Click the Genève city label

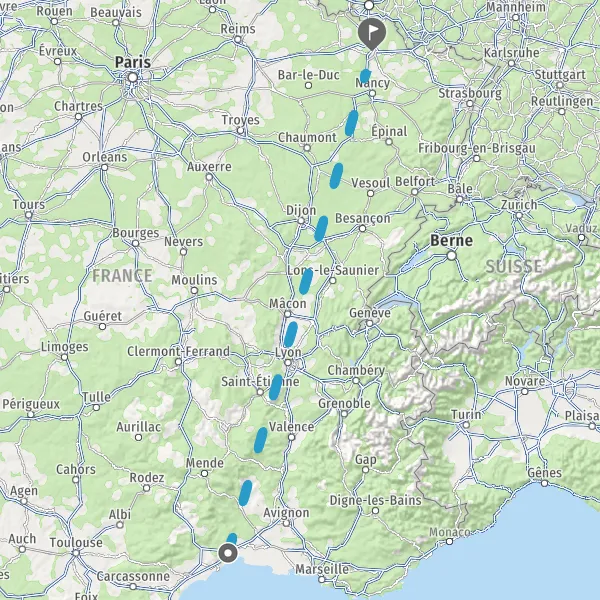(x=370, y=313)
